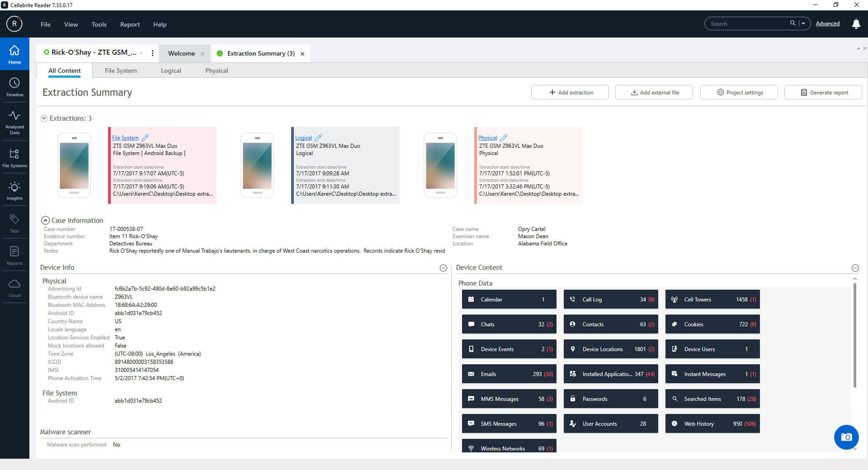
Task: Open the Advanced search link
Action: pyautogui.click(x=827, y=23)
